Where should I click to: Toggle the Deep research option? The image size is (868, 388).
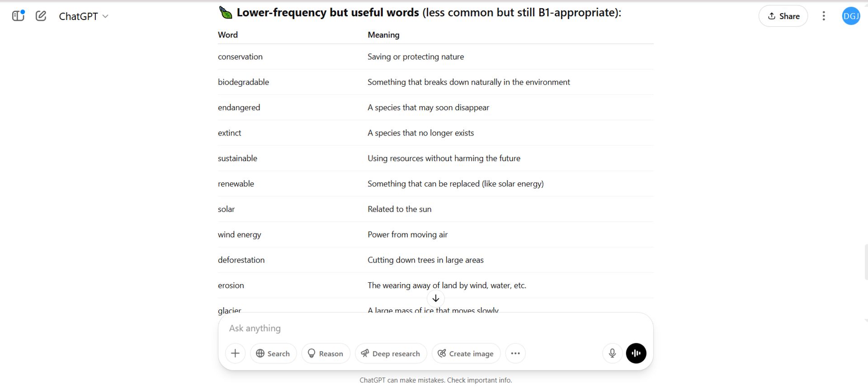[x=391, y=353]
